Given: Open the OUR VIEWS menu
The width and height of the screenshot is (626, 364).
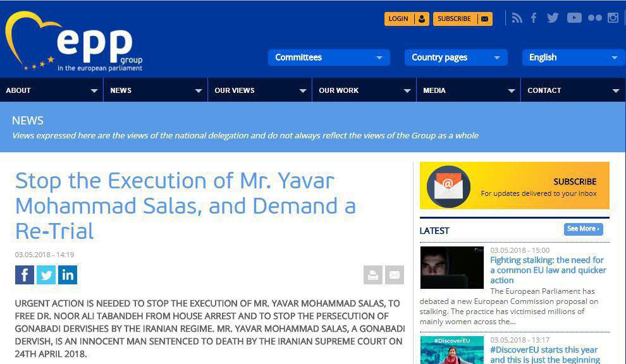Looking at the screenshot, I should 259,90.
